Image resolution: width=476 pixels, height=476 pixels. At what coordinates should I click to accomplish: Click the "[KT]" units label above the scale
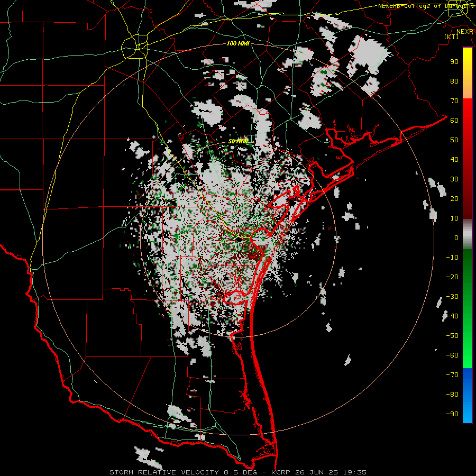pyautogui.click(x=451, y=36)
